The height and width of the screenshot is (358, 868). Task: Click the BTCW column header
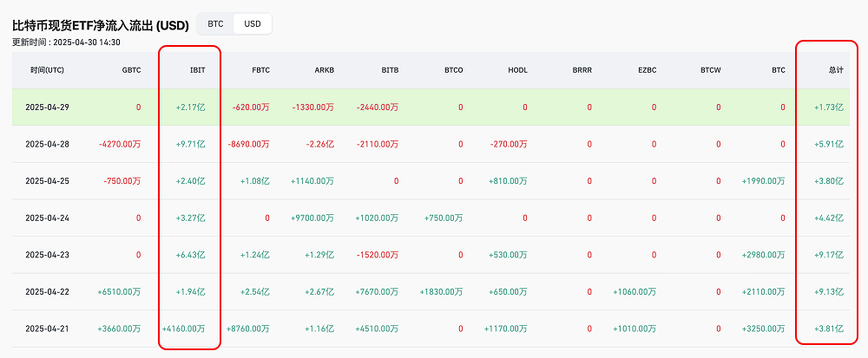(711, 69)
